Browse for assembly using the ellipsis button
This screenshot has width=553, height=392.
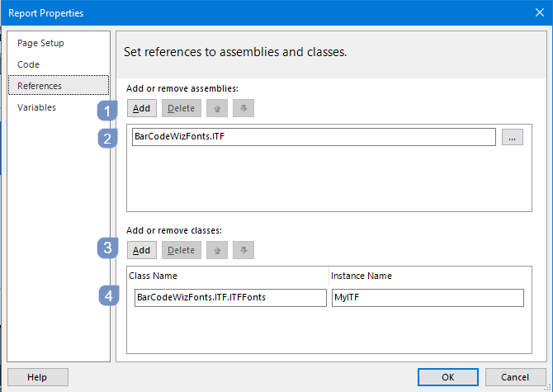click(x=513, y=137)
